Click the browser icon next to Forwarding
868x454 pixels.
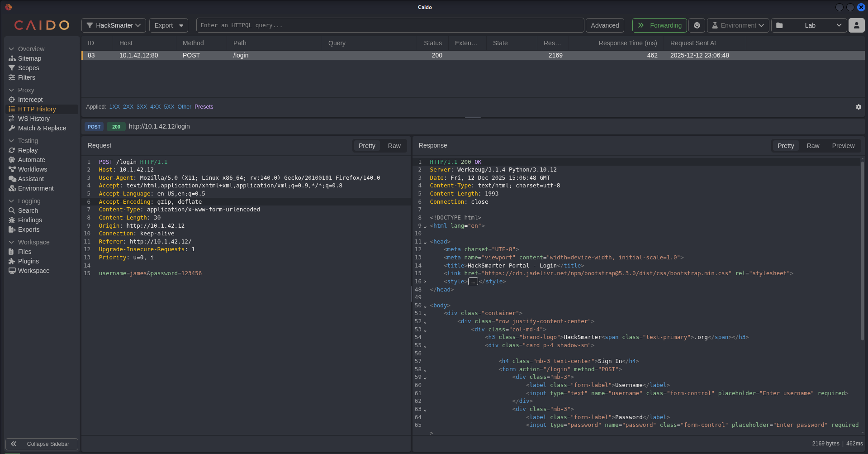pyautogui.click(x=697, y=25)
